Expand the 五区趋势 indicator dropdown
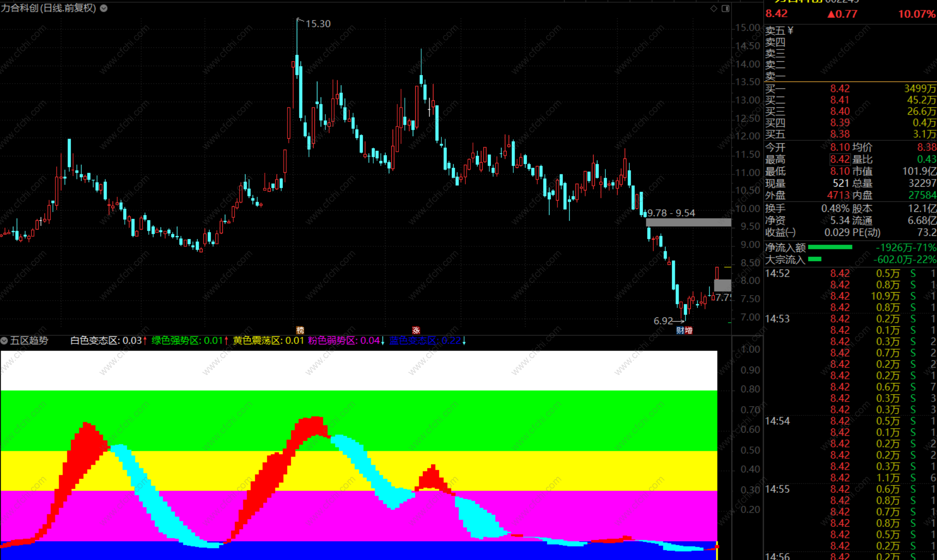 point(4,341)
